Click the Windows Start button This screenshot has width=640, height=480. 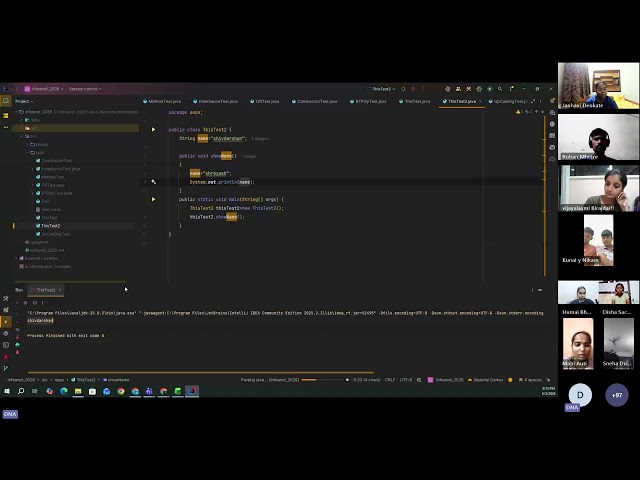(7, 391)
